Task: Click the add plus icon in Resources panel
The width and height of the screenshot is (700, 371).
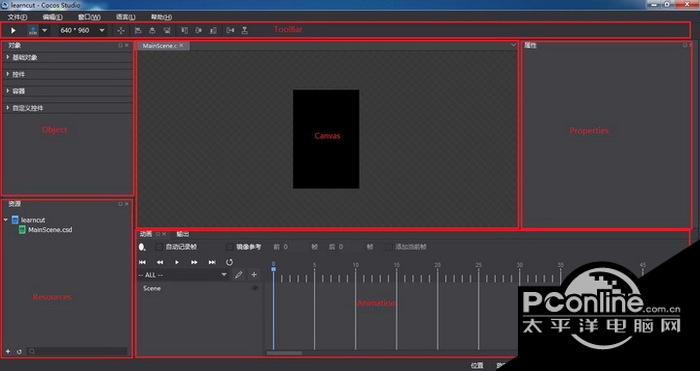Action: (x=8, y=352)
